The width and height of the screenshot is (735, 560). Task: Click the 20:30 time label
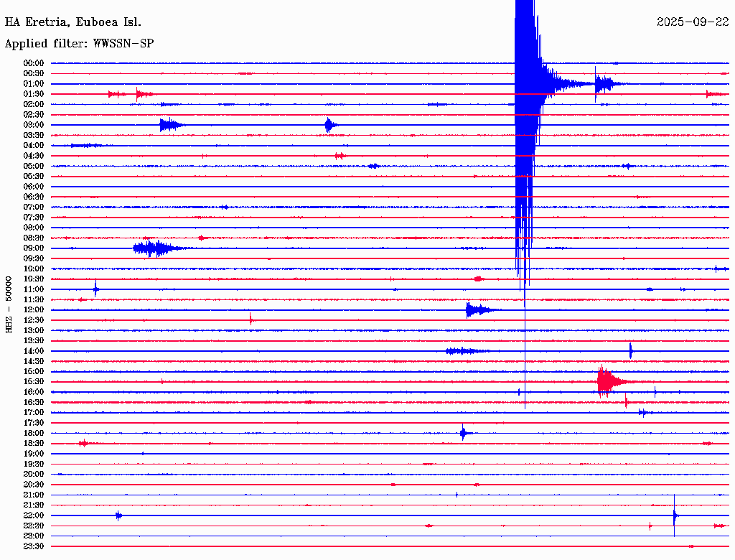(34, 485)
